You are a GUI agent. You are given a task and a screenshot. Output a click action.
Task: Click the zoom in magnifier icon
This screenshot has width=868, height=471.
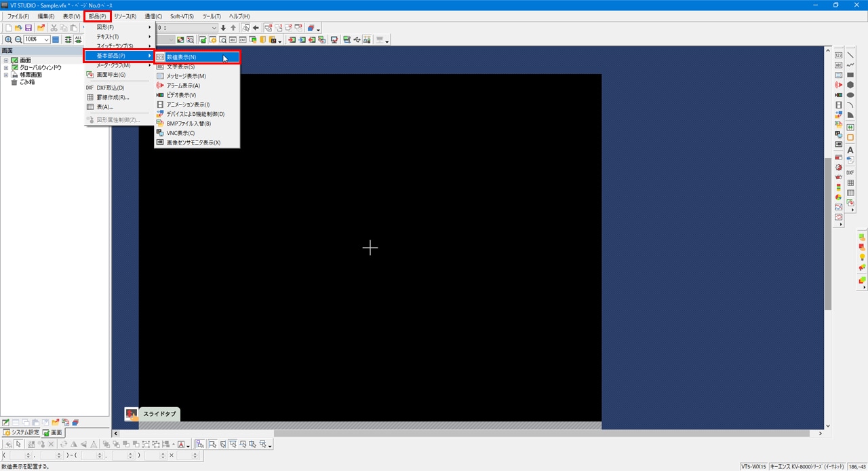click(x=8, y=40)
